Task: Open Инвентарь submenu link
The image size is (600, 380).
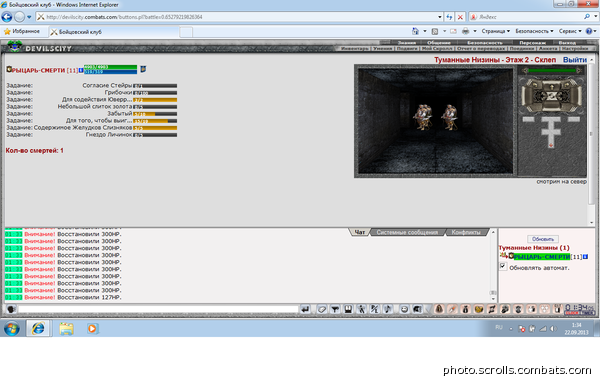Action: pos(355,49)
